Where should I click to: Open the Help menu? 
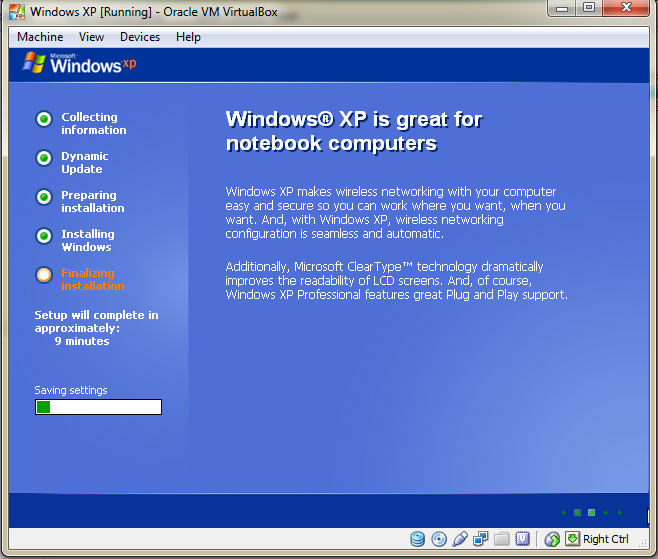(x=188, y=37)
